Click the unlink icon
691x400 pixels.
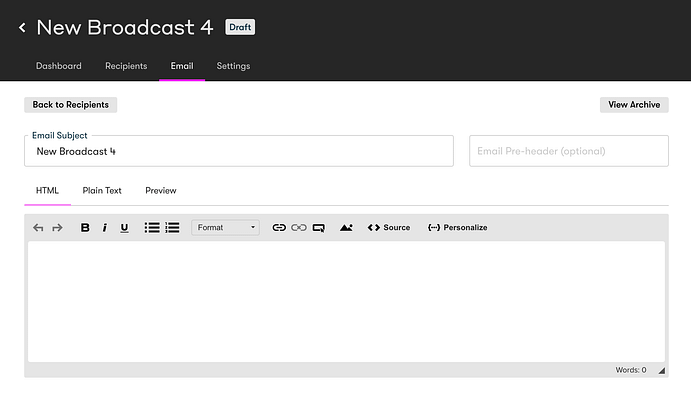point(299,228)
